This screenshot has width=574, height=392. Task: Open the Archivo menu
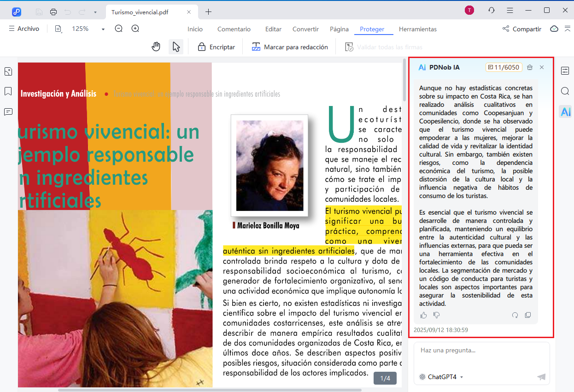click(x=24, y=29)
